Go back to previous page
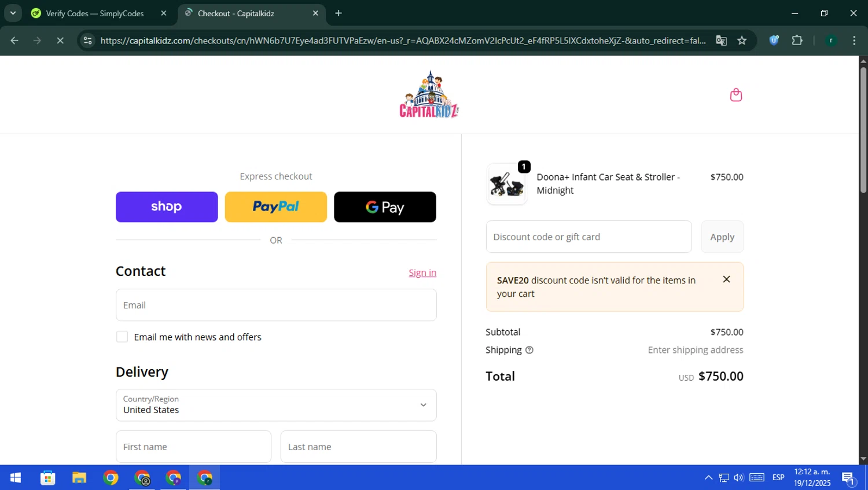The image size is (868, 490). pyautogui.click(x=14, y=40)
